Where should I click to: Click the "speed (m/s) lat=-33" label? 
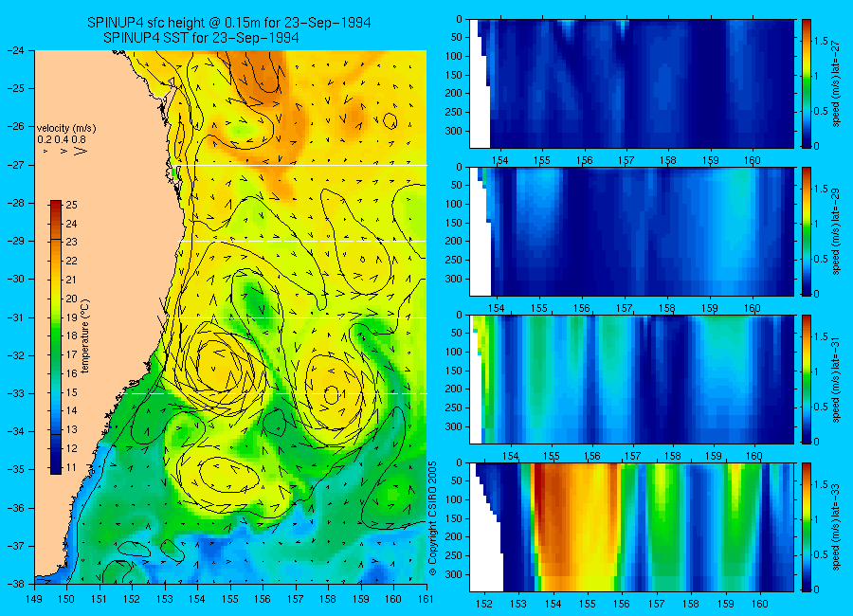[836, 527]
